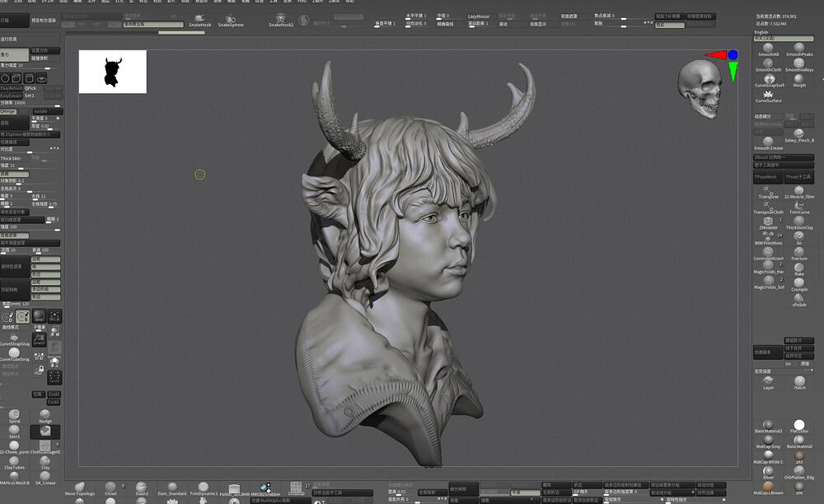Select the Morph brush
The width and height of the screenshot is (824, 504).
pos(799,81)
